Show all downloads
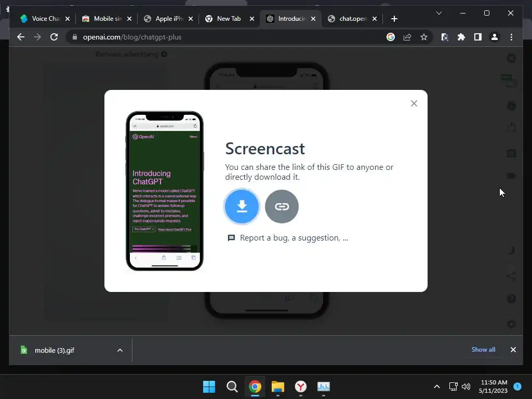The image size is (532, 399). click(x=483, y=350)
